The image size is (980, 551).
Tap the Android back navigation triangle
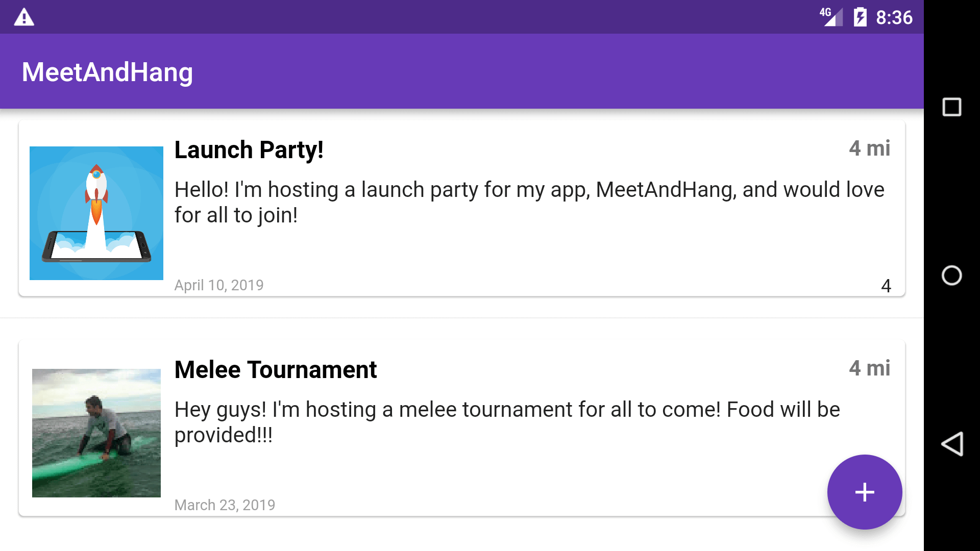(952, 443)
